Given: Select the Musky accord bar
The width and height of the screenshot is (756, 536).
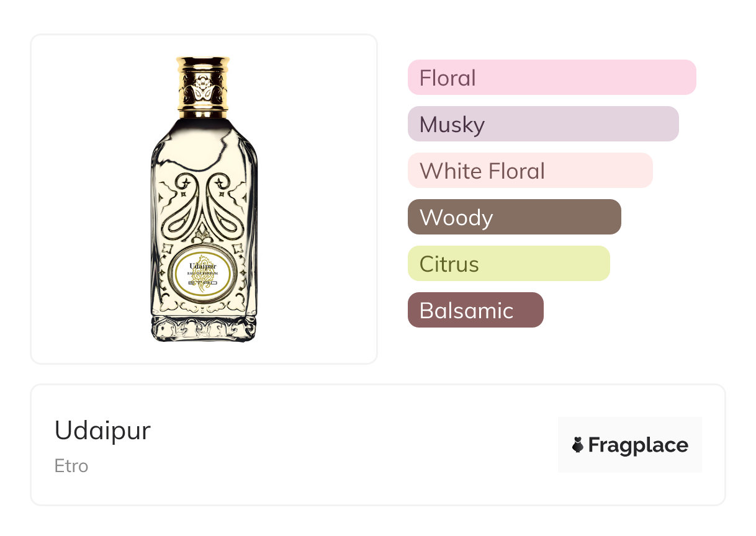Looking at the screenshot, I should 543,124.
